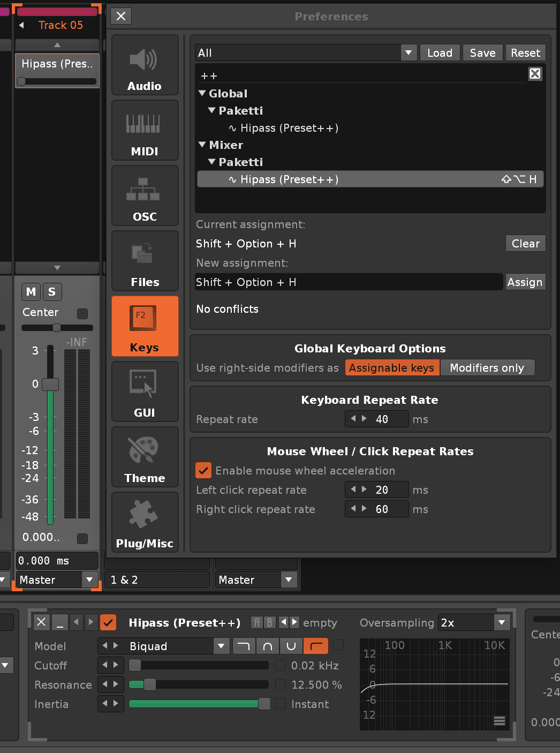Disable mouse wheel acceleration checkbox
The image size is (560, 753).
point(203,471)
